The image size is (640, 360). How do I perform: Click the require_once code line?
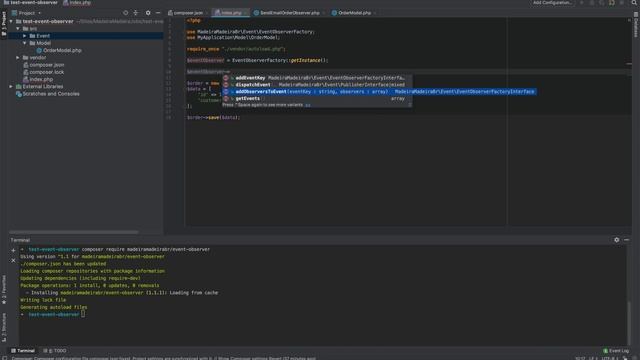[x=236, y=49]
